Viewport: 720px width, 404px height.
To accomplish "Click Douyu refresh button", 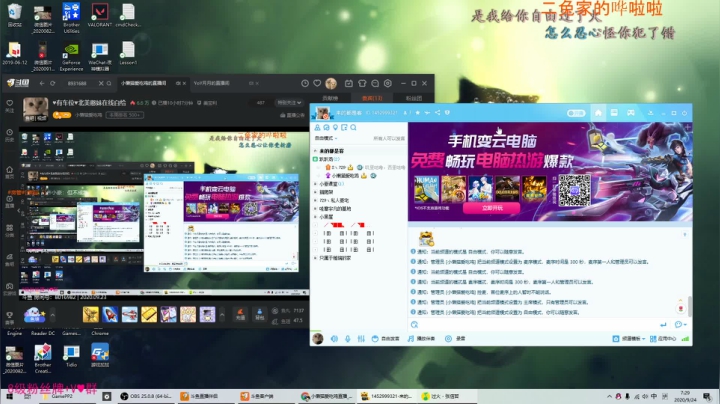I will click(53, 83).
